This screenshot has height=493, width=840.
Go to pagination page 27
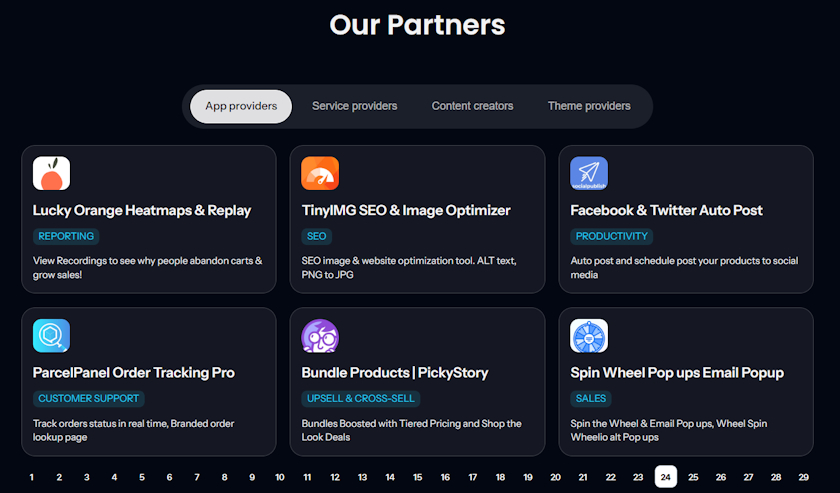[x=748, y=477]
